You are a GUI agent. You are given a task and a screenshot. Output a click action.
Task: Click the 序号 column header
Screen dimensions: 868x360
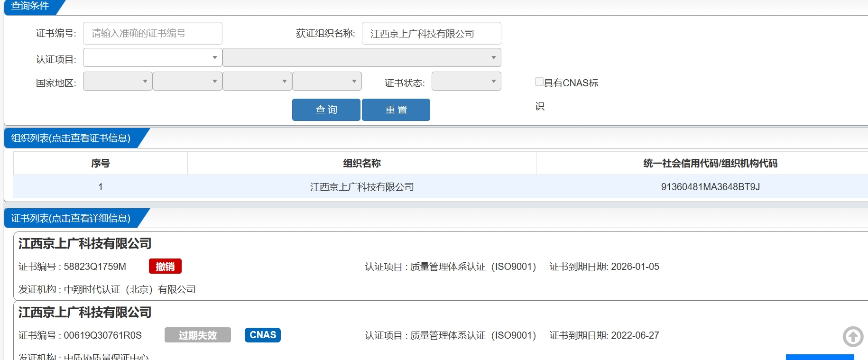coord(101,163)
